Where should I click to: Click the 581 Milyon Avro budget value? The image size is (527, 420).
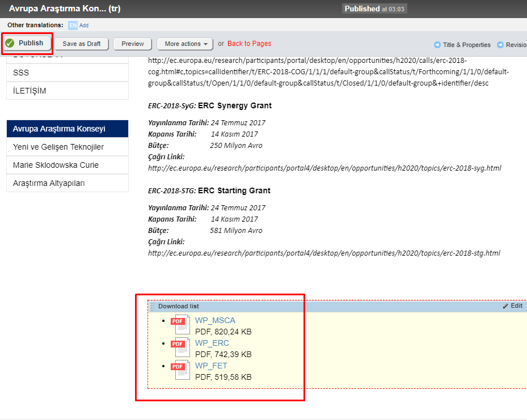tap(236, 231)
